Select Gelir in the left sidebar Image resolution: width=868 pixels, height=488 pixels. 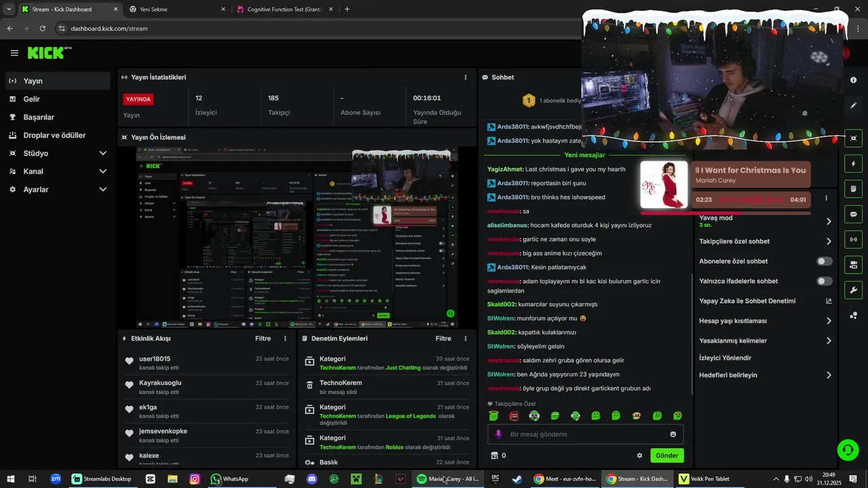pos(58,99)
